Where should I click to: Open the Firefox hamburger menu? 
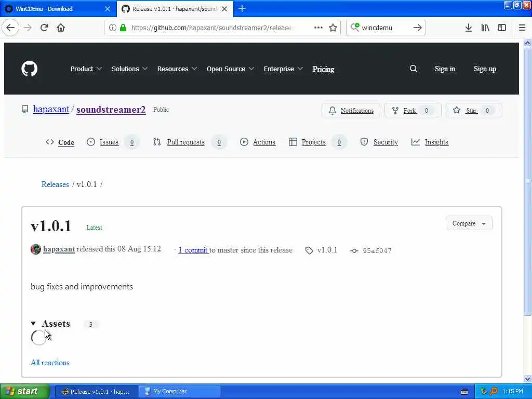522,28
